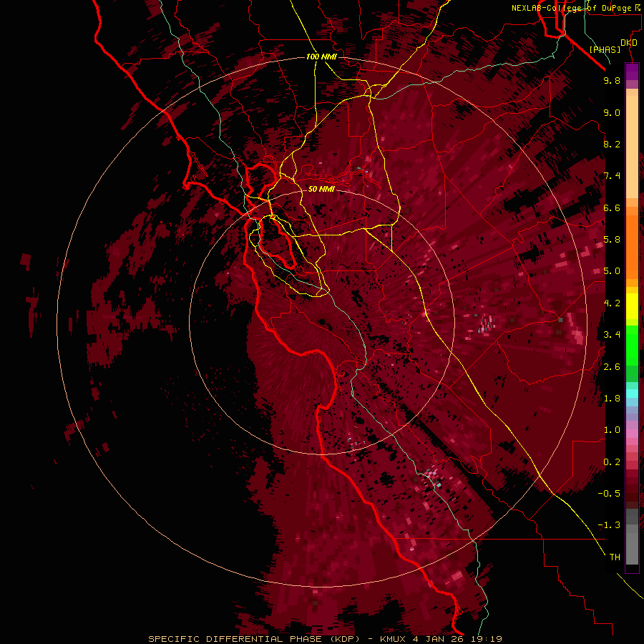Viewport: 644px width, 644px height.
Task: Click the 5.8 value on the color scale
Action: pos(612,240)
